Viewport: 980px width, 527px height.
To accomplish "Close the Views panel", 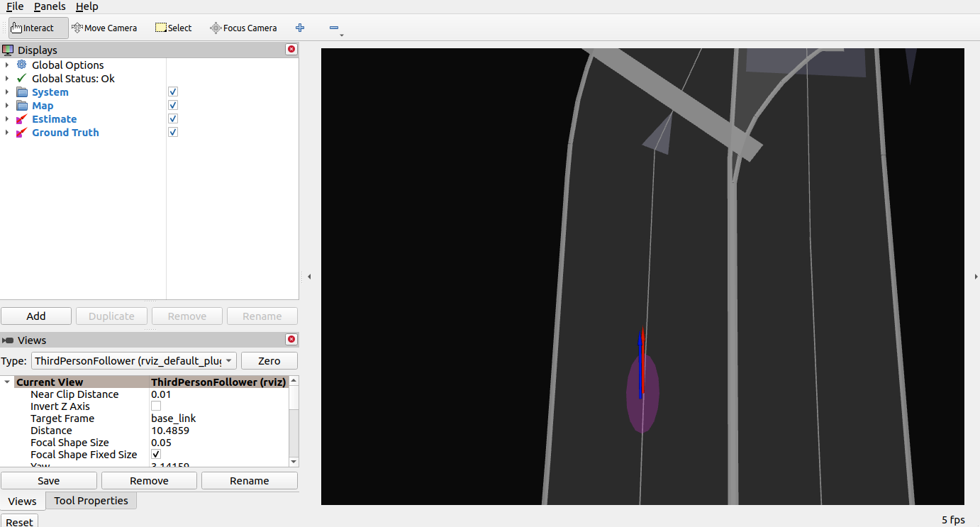I will pyautogui.click(x=291, y=340).
